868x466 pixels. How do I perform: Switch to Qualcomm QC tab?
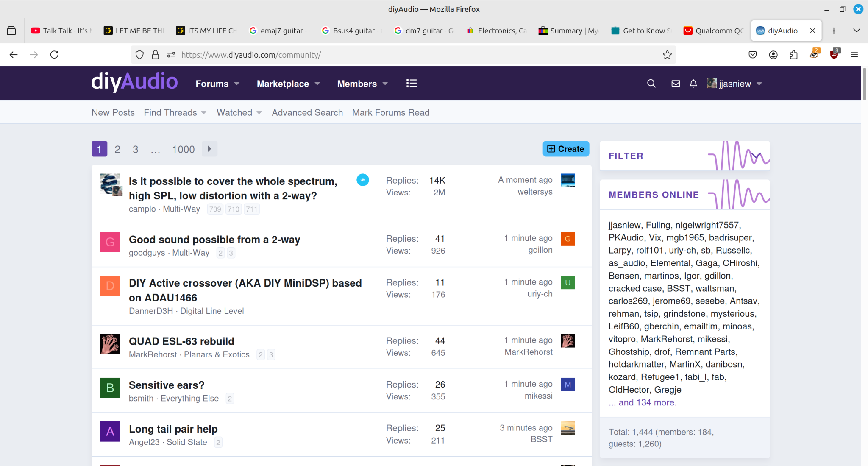(x=714, y=31)
